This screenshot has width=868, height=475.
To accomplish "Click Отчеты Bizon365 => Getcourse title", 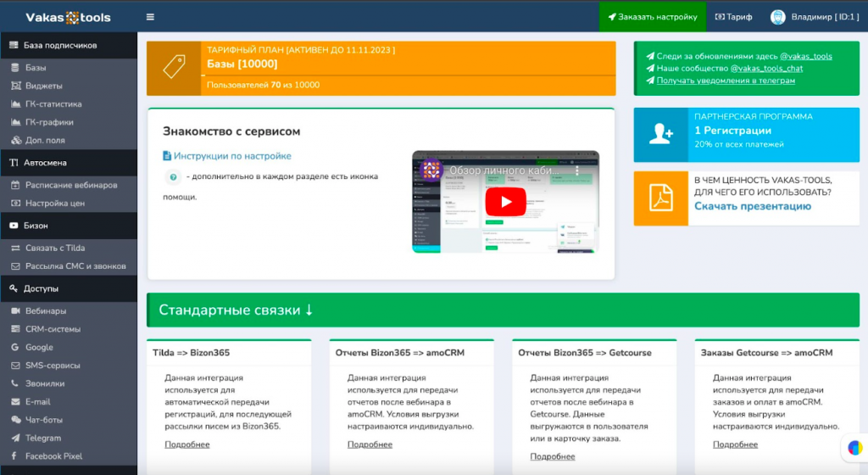I will coord(585,353).
